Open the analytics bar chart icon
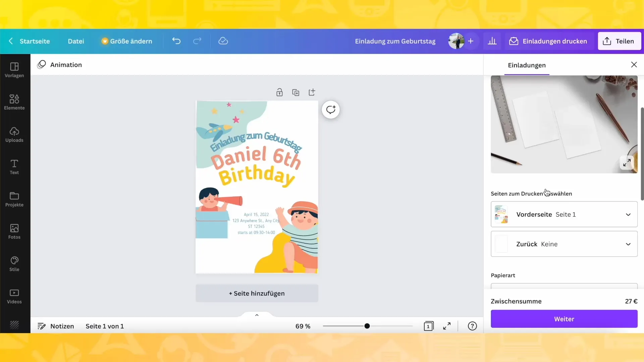The image size is (644, 362). pyautogui.click(x=492, y=41)
